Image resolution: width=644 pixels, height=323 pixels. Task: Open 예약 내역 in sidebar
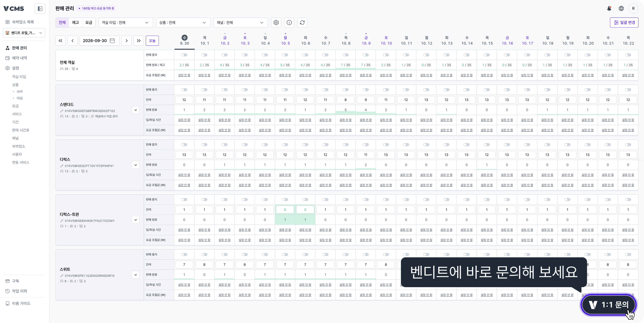click(x=19, y=58)
